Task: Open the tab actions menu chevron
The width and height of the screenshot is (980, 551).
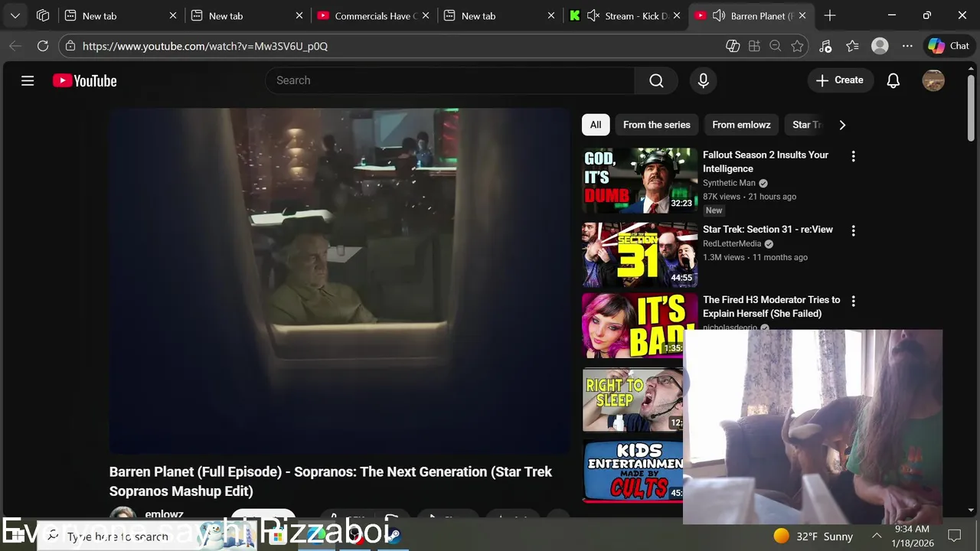Action: coord(15,15)
